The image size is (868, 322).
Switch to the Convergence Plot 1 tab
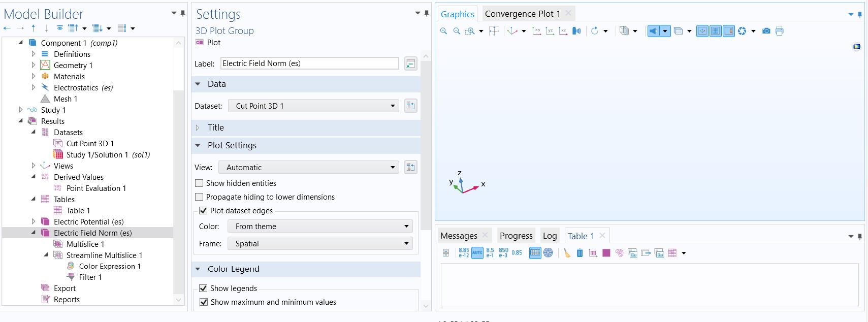(522, 14)
